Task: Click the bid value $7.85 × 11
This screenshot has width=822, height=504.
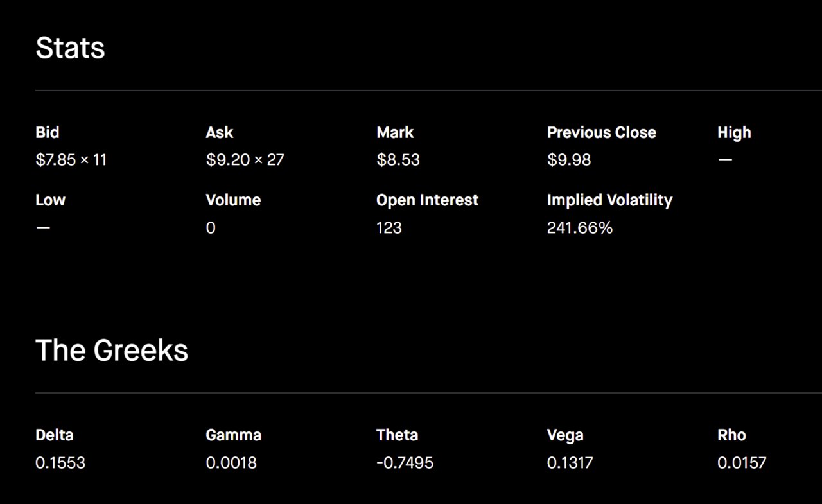Action: click(71, 160)
